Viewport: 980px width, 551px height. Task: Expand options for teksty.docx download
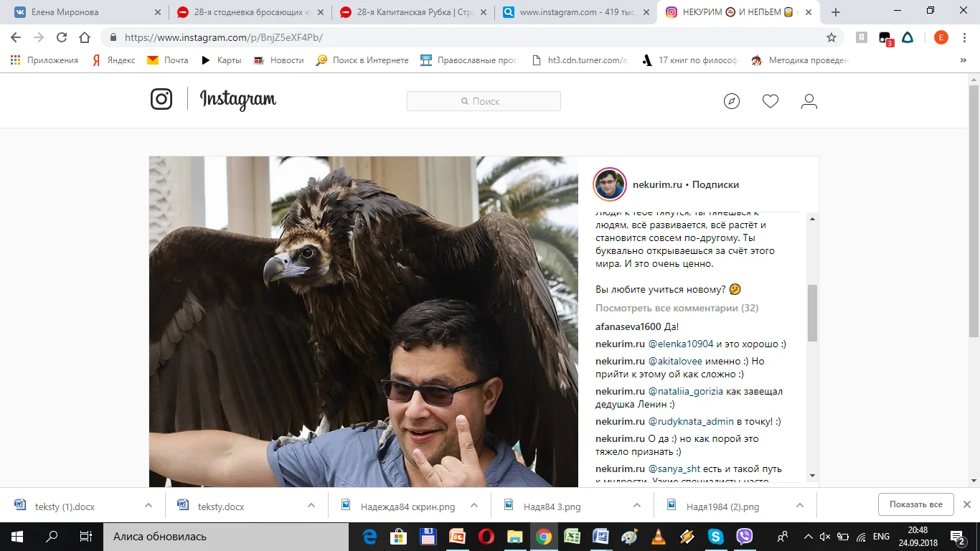[x=311, y=506]
